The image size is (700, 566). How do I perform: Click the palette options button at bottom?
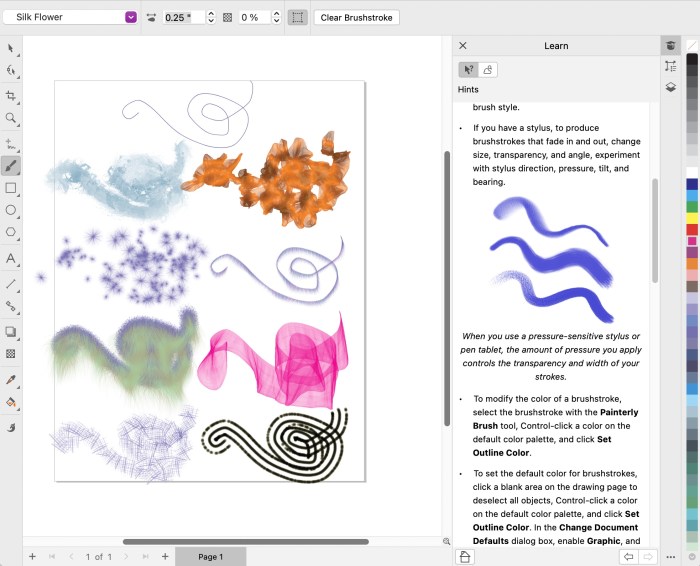[x=692, y=557]
